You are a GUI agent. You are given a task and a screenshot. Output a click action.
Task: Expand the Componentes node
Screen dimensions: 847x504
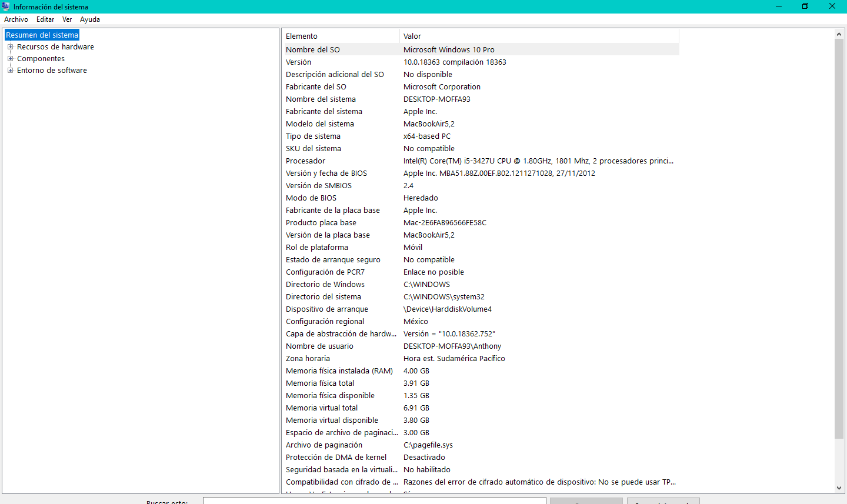coord(10,59)
